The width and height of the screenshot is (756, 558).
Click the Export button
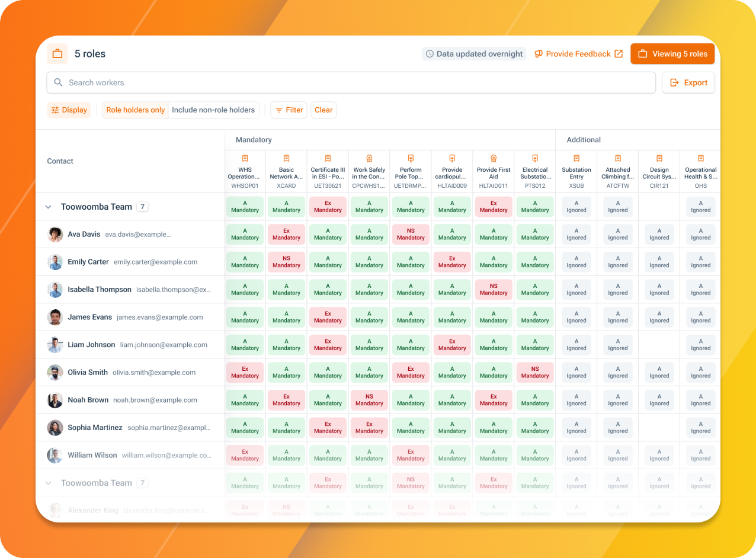tap(688, 83)
